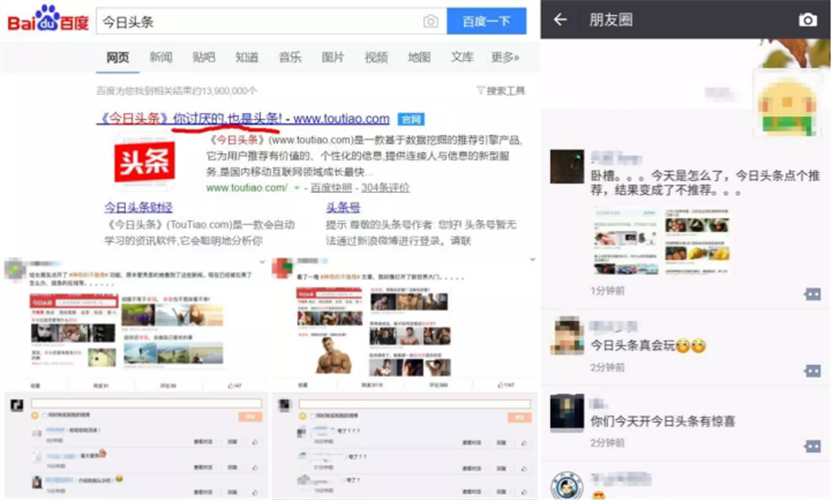Open the screenshot thumbnail in the 卧槽 post
Viewport: 832px width, 500px height.
(659, 241)
